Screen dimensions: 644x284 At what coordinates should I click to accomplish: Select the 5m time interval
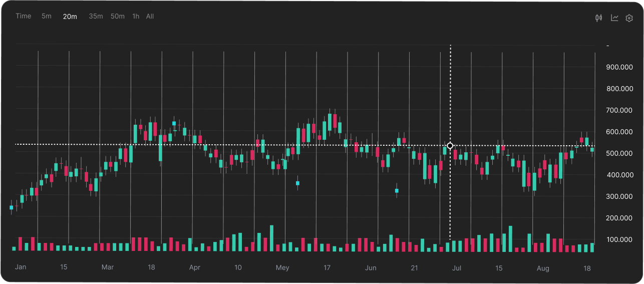coord(47,16)
